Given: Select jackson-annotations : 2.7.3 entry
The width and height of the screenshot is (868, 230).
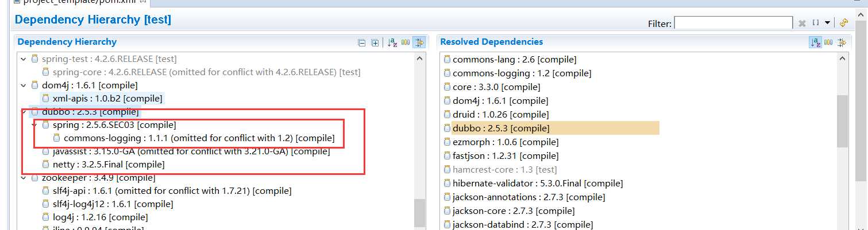Looking at the screenshot, I should (524, 197).
